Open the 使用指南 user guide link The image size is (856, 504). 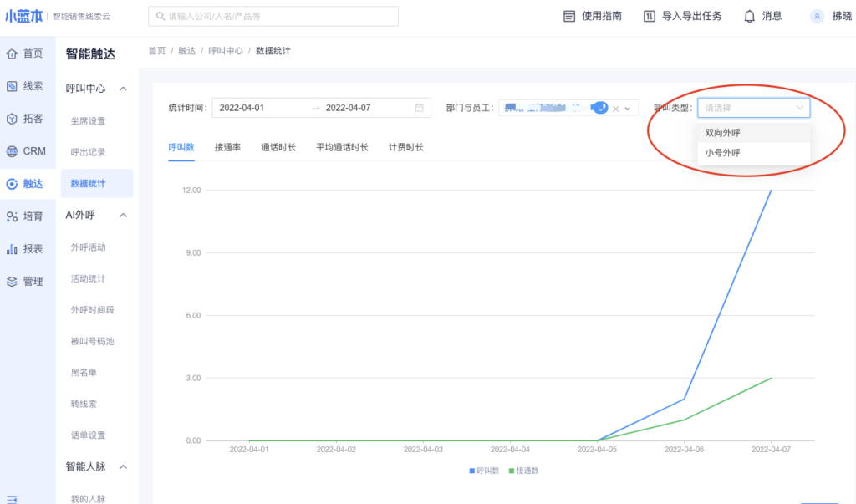coord(592,17)
